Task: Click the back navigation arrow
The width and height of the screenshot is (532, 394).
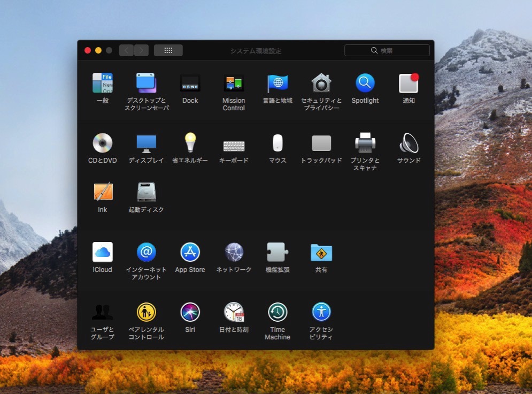Action: (x=127, y=51)
